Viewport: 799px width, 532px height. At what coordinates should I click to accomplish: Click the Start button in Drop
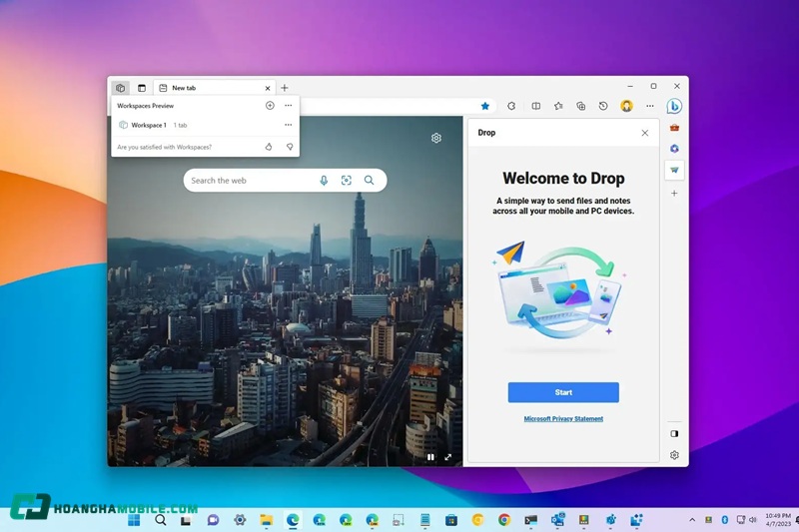[x=563, y=392]
